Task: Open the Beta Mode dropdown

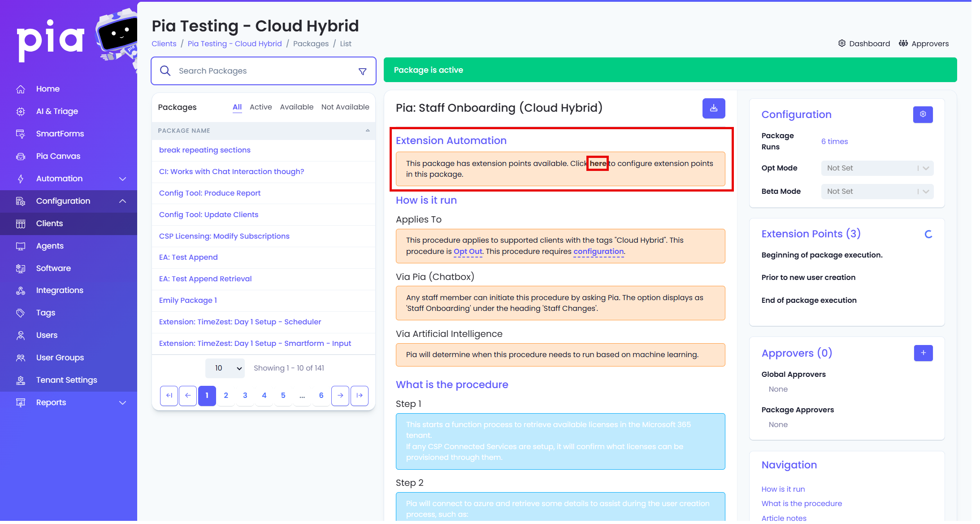Action: tap(877, 192)
